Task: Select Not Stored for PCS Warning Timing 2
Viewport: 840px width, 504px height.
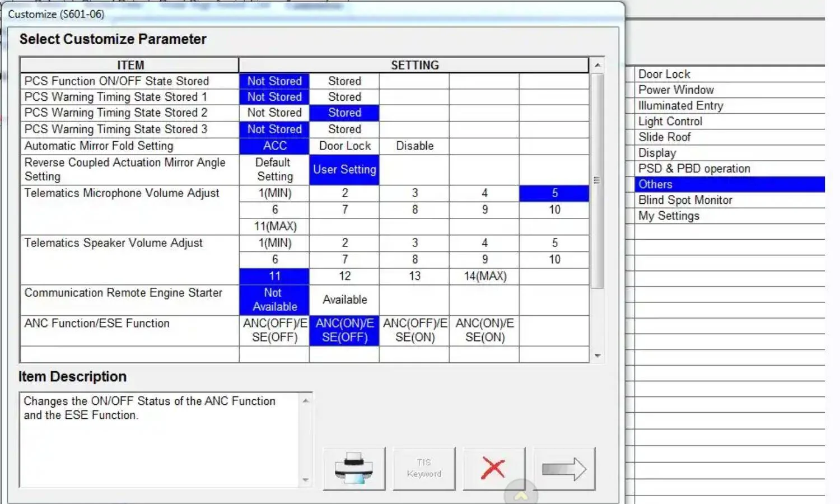Action: (274, 113)
